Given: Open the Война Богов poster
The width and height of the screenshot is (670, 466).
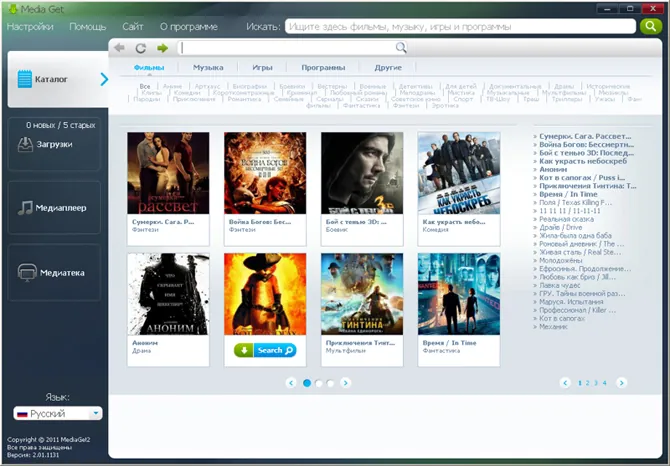Looking at the screenshot, I should 265,173.
